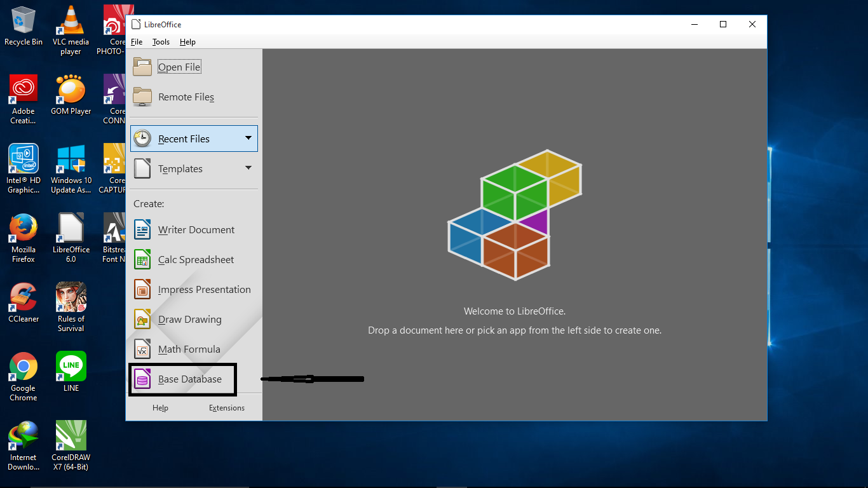
Task: Open Windows 10 Update Assistant shortcut
Action: coord(71,168)
